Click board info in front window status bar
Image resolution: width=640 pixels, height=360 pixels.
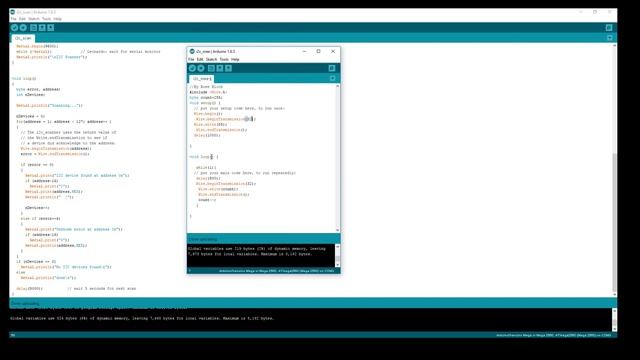tap(276, 271)
